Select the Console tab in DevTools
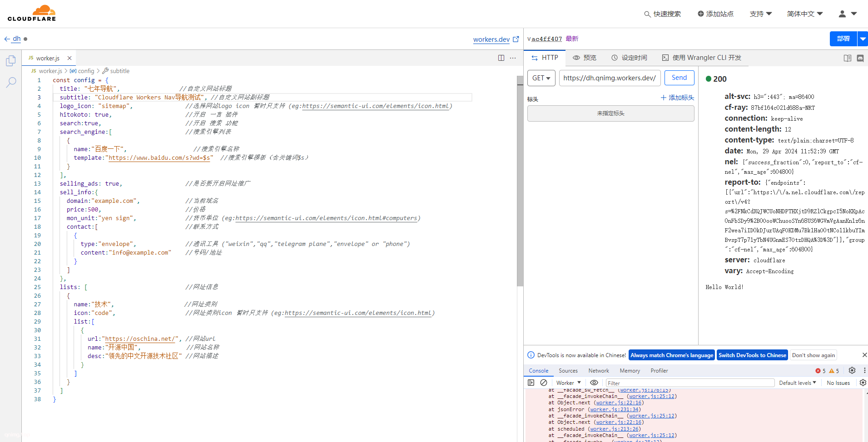 pyautogui.click(x=539, y=371)
